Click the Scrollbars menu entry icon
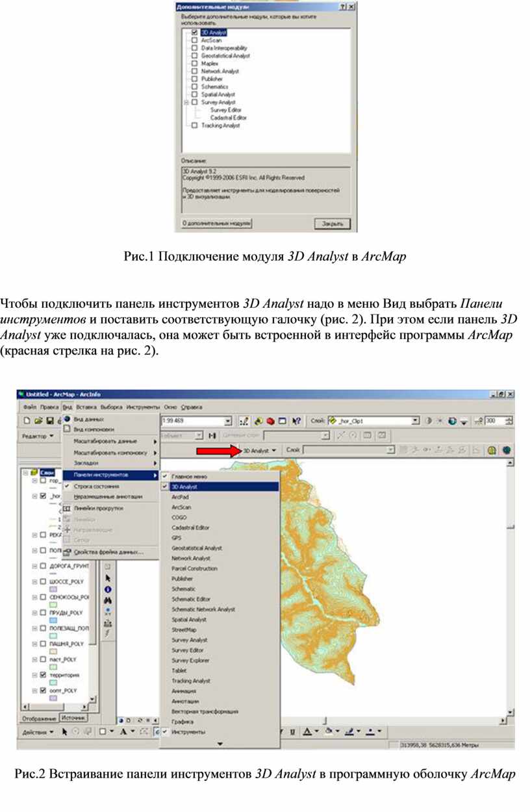 [67, 509]
